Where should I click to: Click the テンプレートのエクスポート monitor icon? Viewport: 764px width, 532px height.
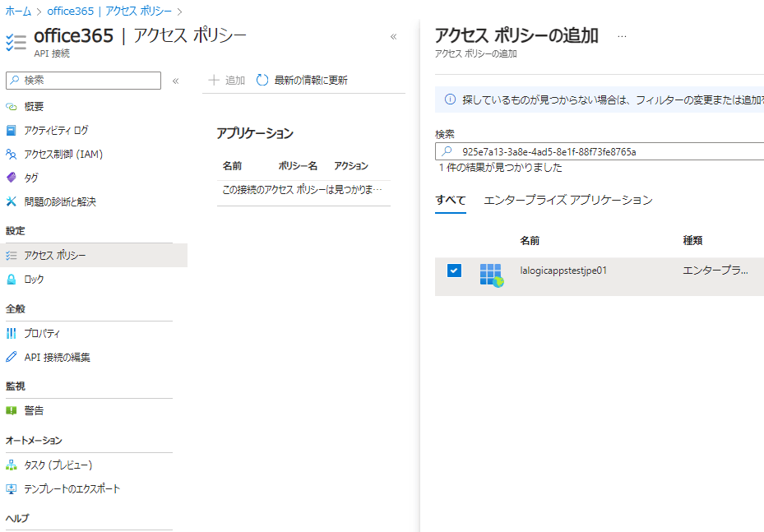(x=12, y=488)
